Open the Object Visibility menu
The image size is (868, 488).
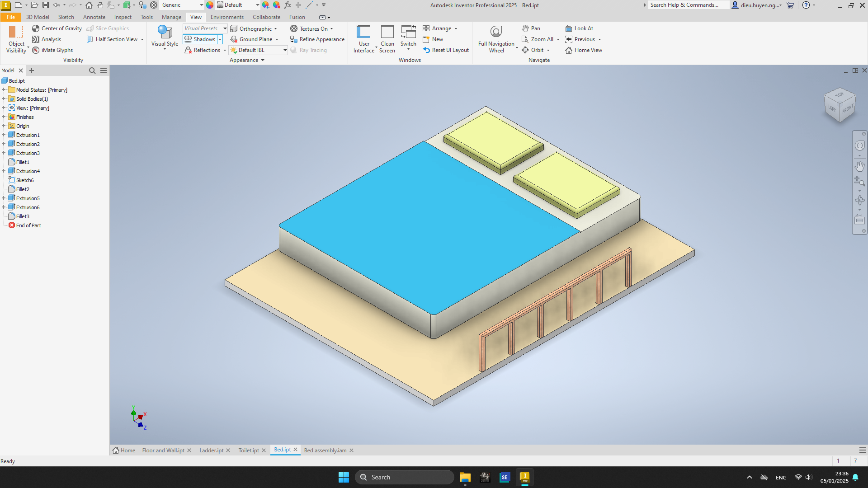point(16,39)
